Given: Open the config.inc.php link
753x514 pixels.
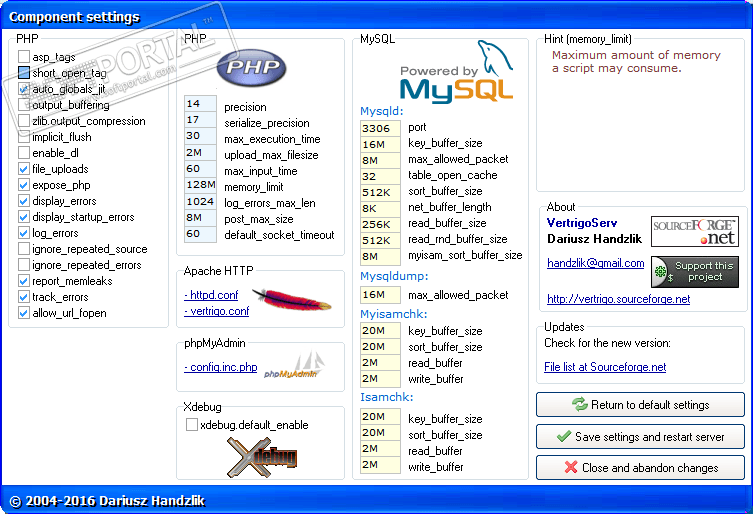Looking at the screenshot, I should (x=220, y=367).
